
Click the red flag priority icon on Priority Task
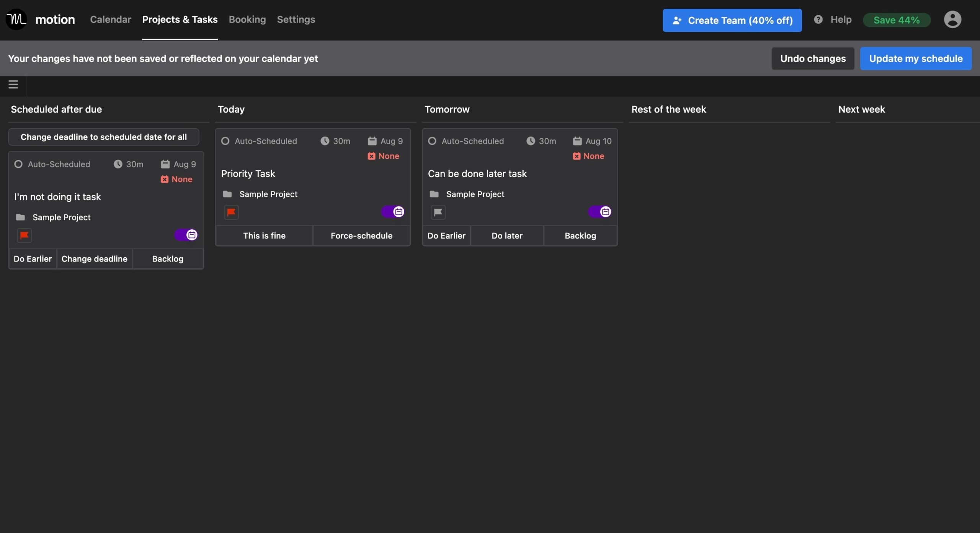point(231,212)
